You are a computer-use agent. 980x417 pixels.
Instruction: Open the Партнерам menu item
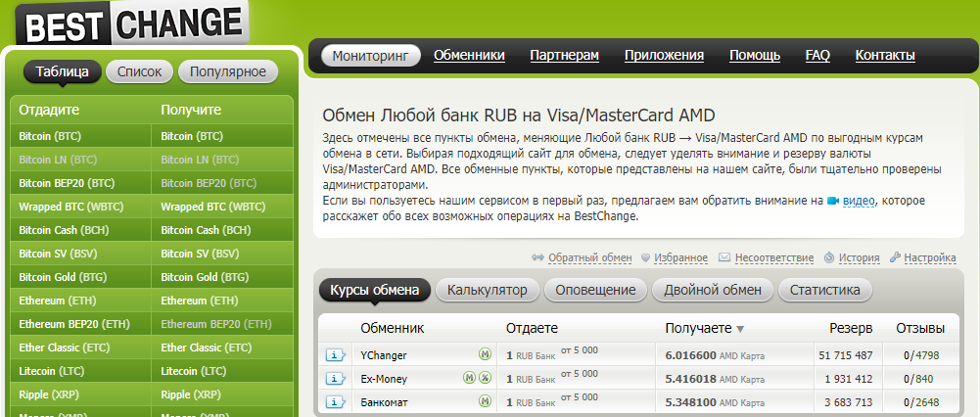pyautogui.click(x=564, y=56)
